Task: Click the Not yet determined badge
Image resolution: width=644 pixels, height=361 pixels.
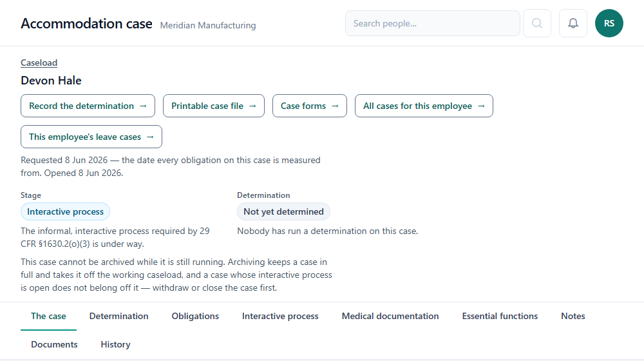Action: 283,211
